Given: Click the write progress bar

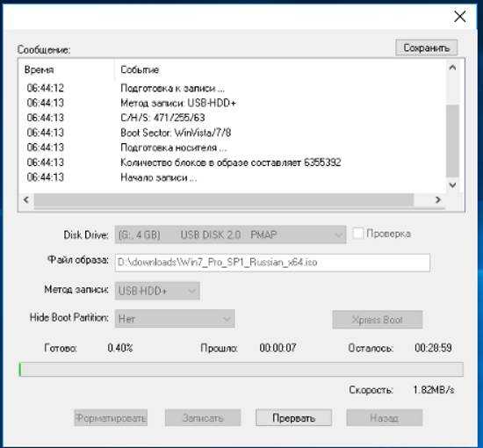Looking at the screenshot, I should tap(241, 370).
